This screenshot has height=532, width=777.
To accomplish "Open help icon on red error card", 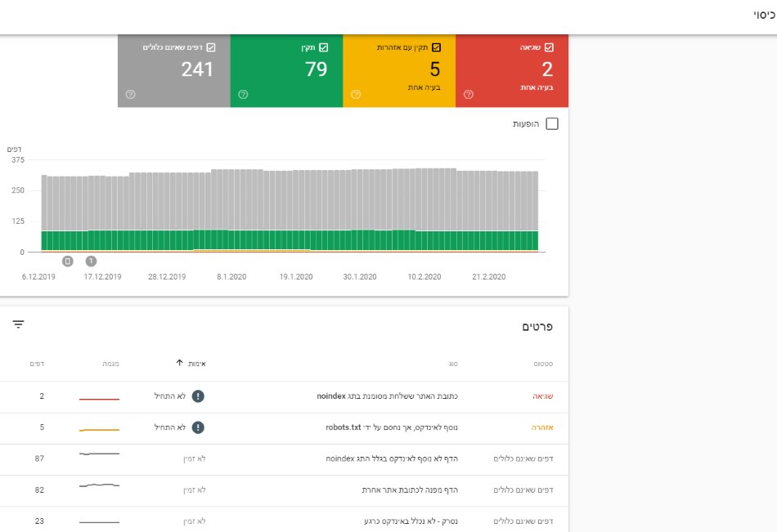I will (x=469, y=94).
